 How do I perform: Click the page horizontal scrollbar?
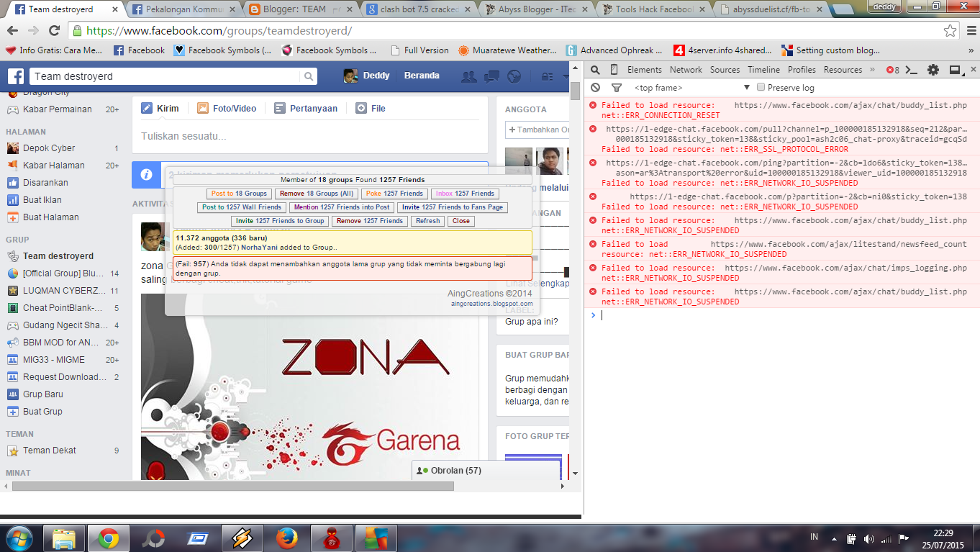point(232,487)
